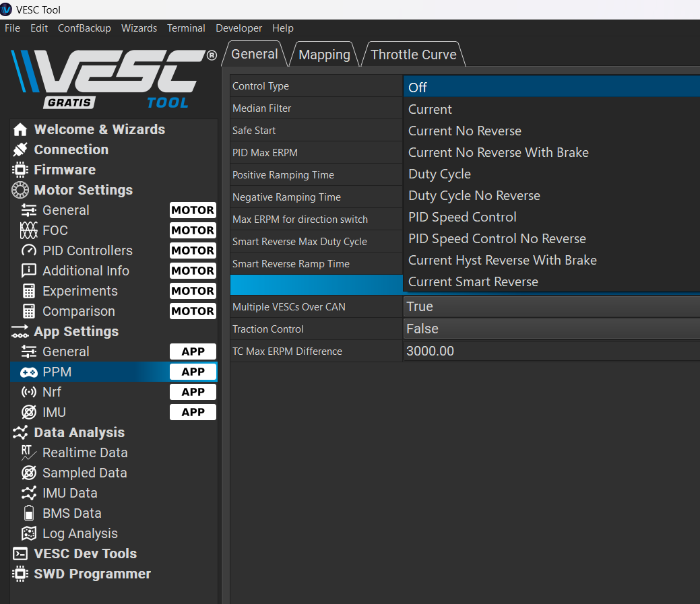Click the VESC Tool title bar logo
Screen dimensions: 700x604
[6, 9]
